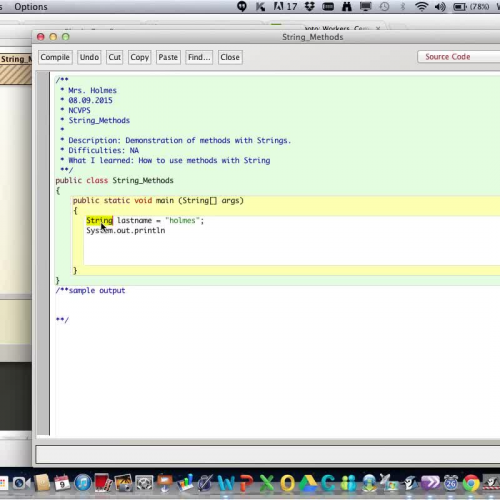Open Google Drive icon in the Dock
Screen dimensions: 500x500
(x=308, y=483)
